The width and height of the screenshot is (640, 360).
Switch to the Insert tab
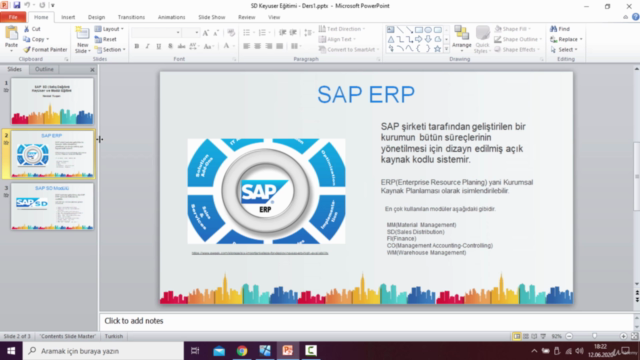(x=68, y=17)
